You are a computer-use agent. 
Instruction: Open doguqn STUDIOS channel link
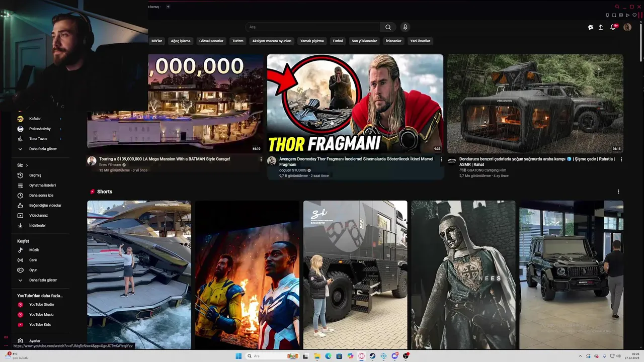click(x=293, y=170)
